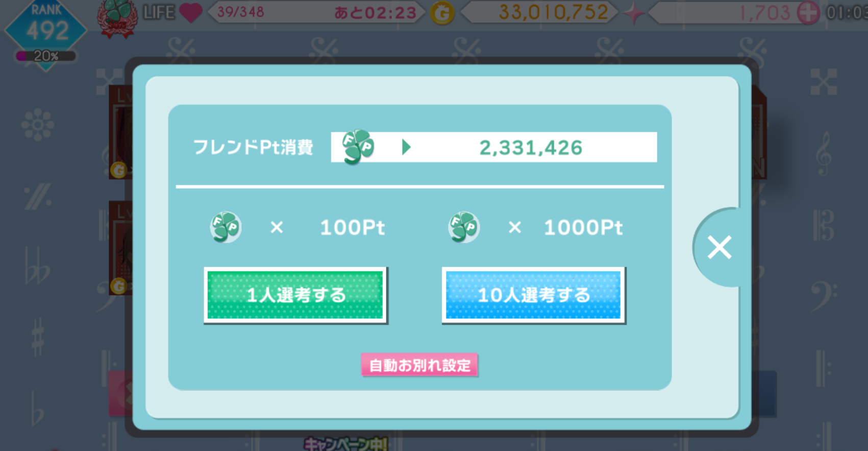Click the pink LIFE heart icon
This screenshot has width=868, height=451.
191,12
